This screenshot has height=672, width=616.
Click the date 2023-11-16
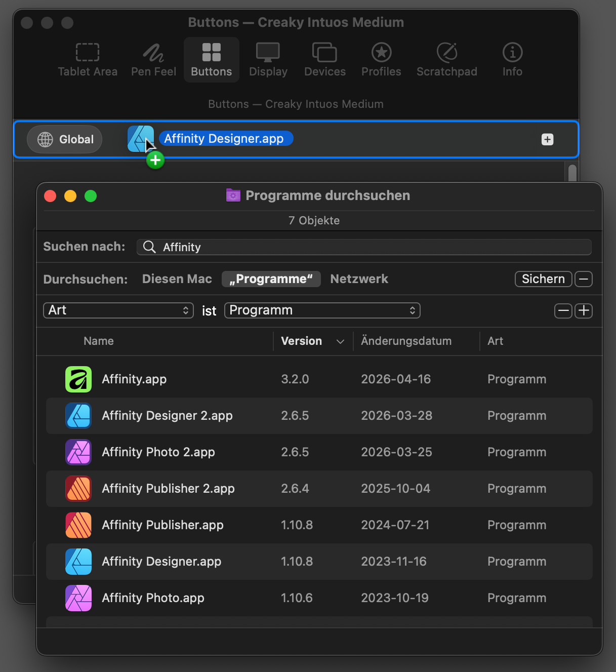tap(394, 562)
